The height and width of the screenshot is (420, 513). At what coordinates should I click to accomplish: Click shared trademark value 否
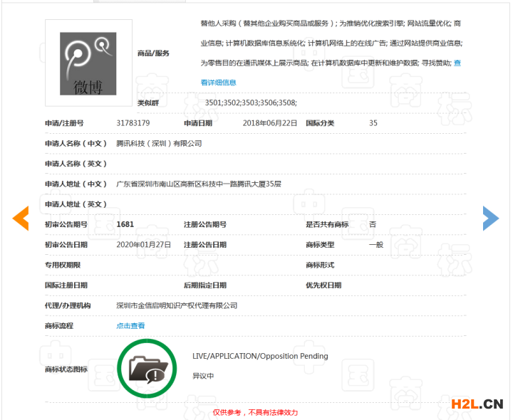373,224
